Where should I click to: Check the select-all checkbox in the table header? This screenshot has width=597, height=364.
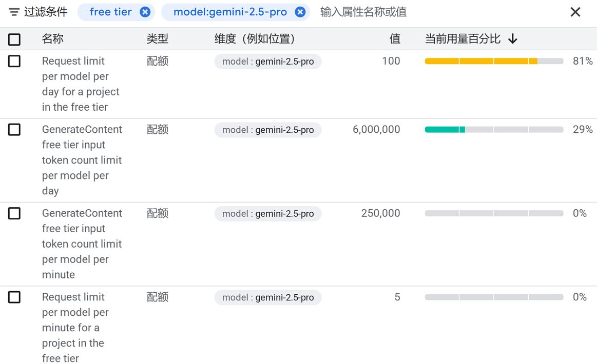(14, 38)
